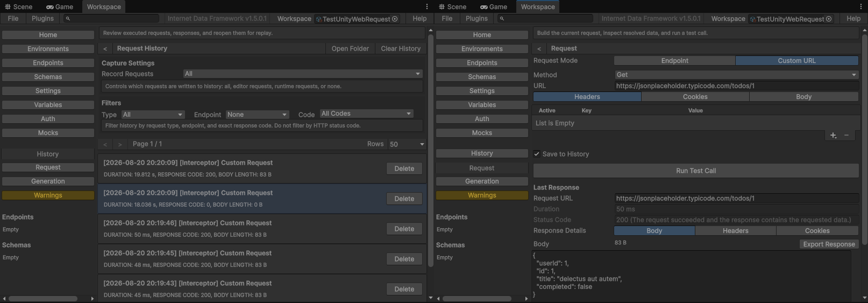
Task: Show the response Cookies details
Action: click(817, 231)
